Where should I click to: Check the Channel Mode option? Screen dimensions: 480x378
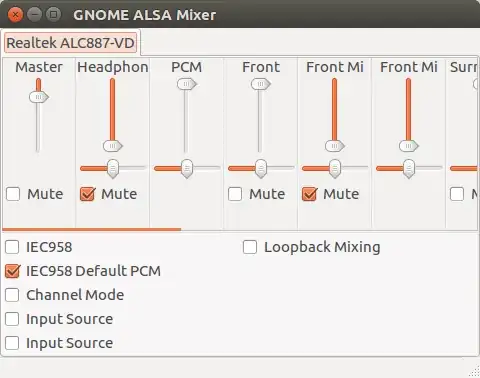click(x=12, y=295)
